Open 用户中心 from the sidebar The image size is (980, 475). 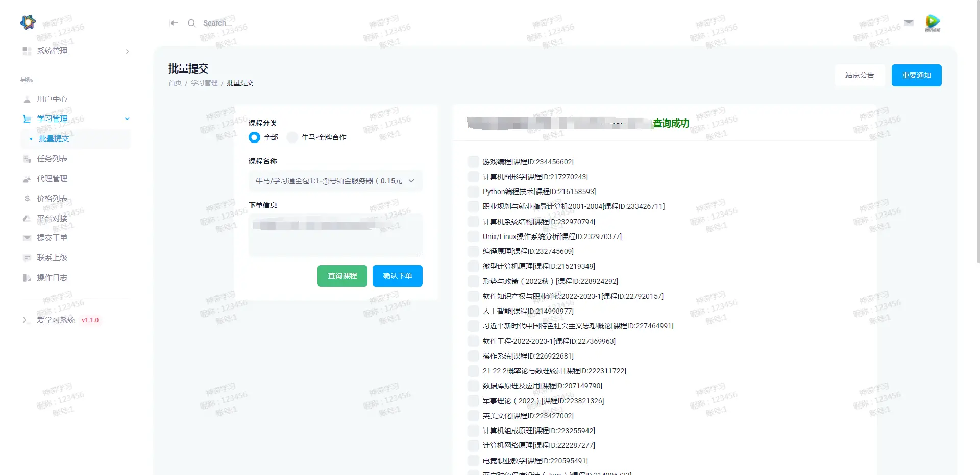tap(52, 99)
